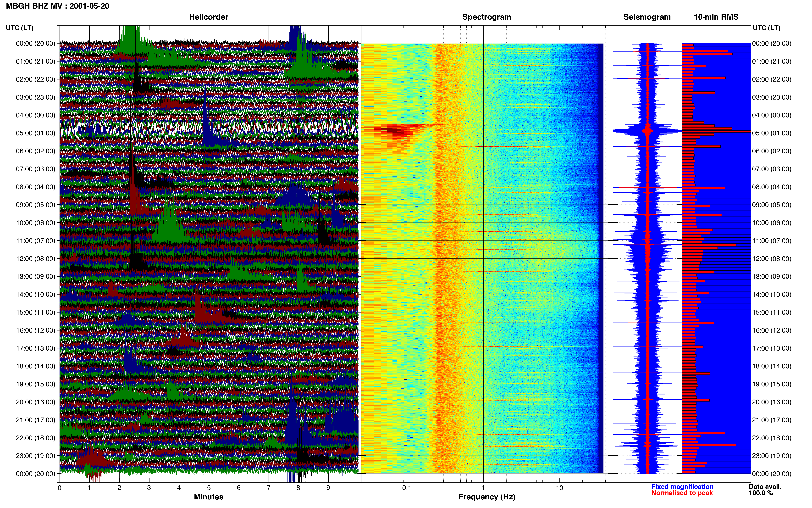
Task: Click frequency tick label 10
Action: (x=559, y=488)
